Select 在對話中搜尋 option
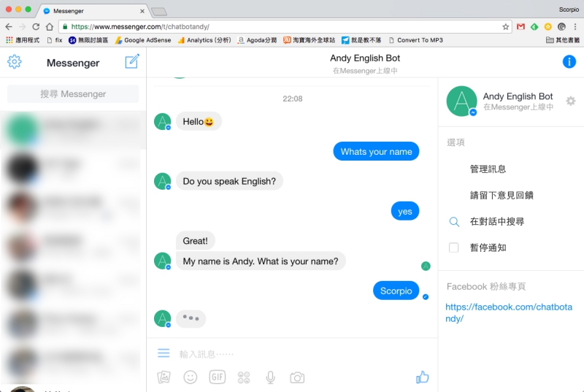The image size is (584, 392). pos(497,222)
